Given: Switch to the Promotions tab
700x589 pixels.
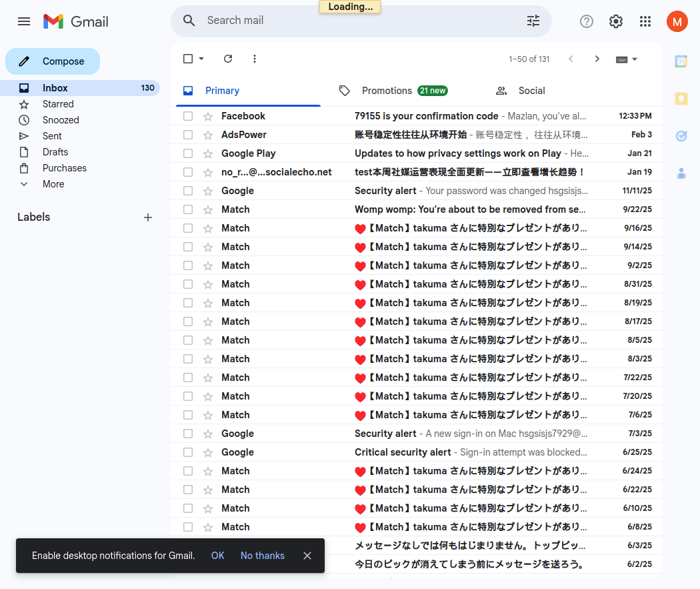Looking at the screenshot, I should pos(393,91).
